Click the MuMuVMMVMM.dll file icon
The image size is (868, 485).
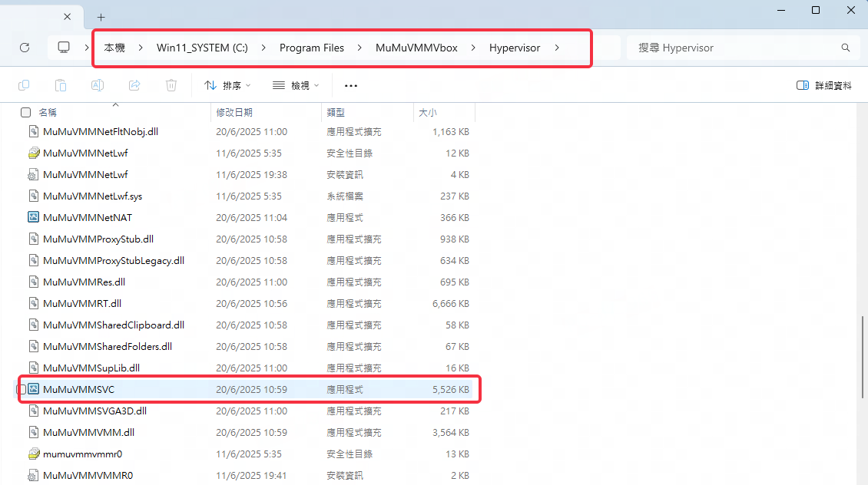(33, 432)
